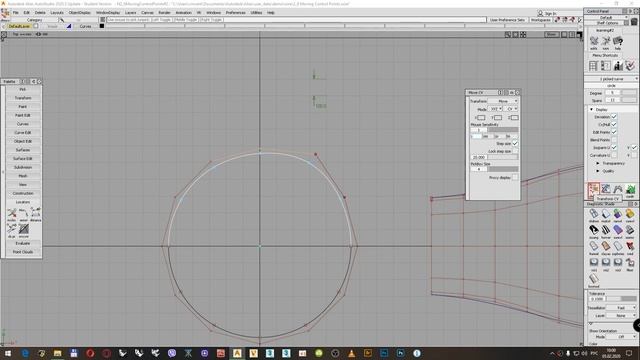Select the purple random color shade icon
This screenshot has height=360, width=640.
coord(618,231)
